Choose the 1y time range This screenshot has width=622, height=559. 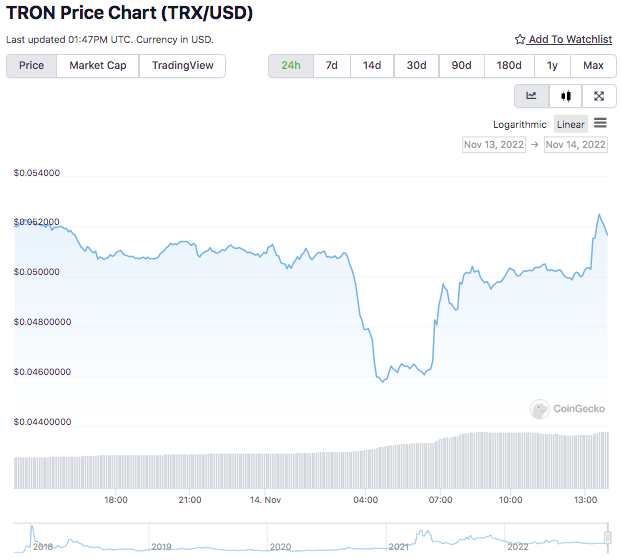coord(552,65)
